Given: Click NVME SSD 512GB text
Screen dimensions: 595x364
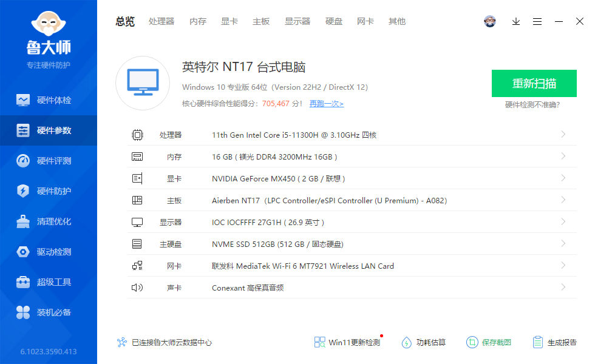Looking at the screenshot, I should coord(277,244).
